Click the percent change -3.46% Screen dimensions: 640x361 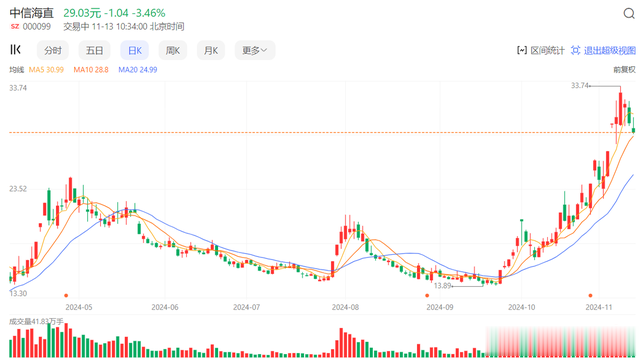[150, 13]
